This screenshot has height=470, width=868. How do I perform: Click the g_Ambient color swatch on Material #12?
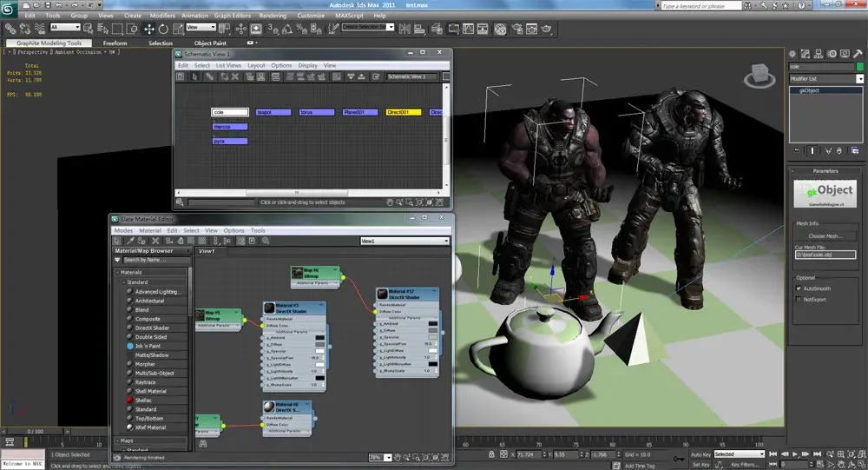[x=433, y=324]
